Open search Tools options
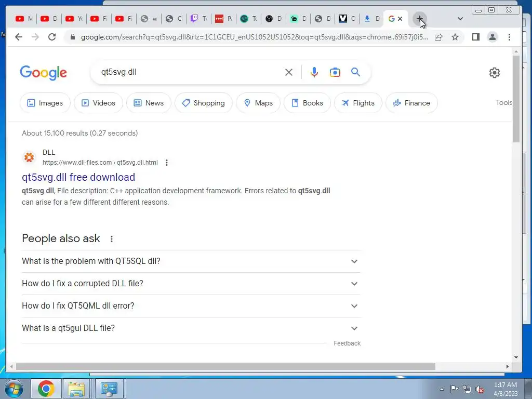Viewport: 532px width, 399px height. tap(503, 102)
